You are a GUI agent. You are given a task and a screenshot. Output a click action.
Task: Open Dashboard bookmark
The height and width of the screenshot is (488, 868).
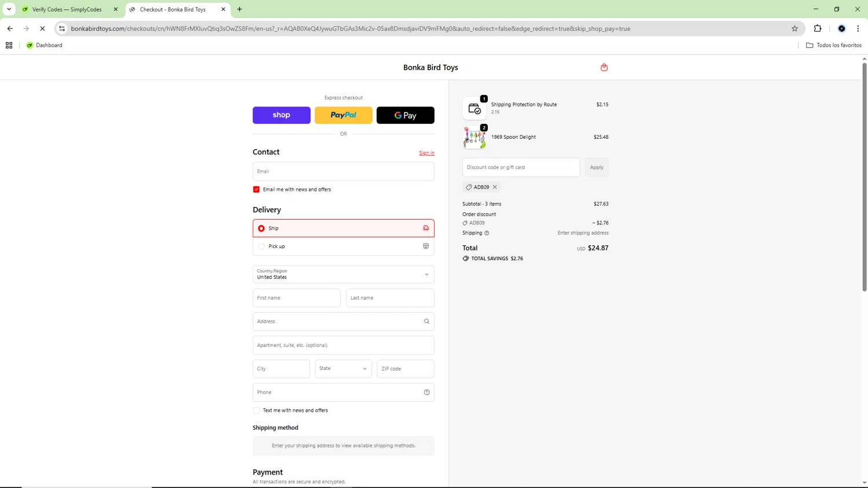45,45
